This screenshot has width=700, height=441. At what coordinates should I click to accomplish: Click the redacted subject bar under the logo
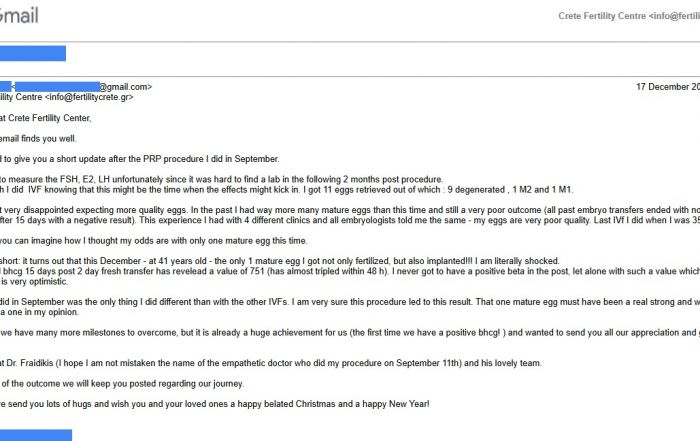32,54
